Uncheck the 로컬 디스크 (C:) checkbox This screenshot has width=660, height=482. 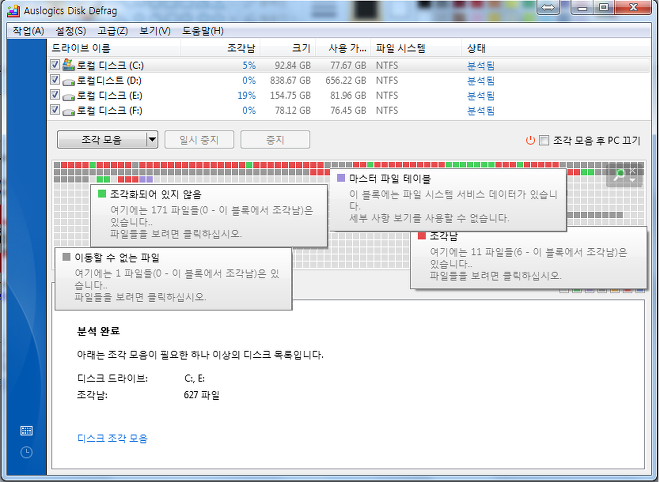coord(55,64)
